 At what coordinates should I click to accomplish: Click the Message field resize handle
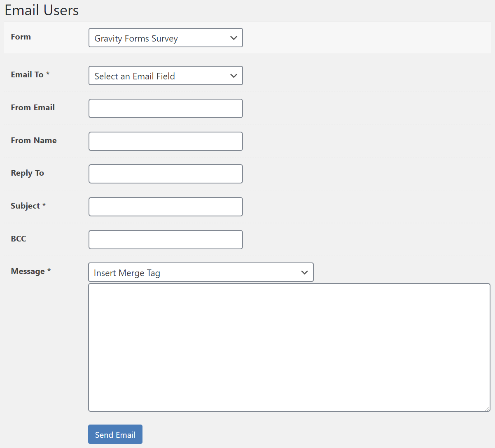[488, 409]
